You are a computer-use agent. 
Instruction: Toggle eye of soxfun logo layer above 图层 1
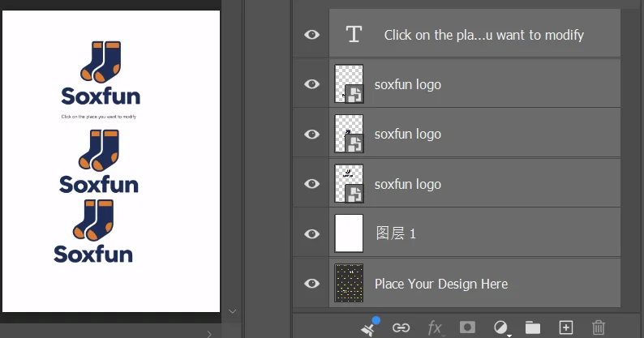pyautogui.click(x=311, y=183)
